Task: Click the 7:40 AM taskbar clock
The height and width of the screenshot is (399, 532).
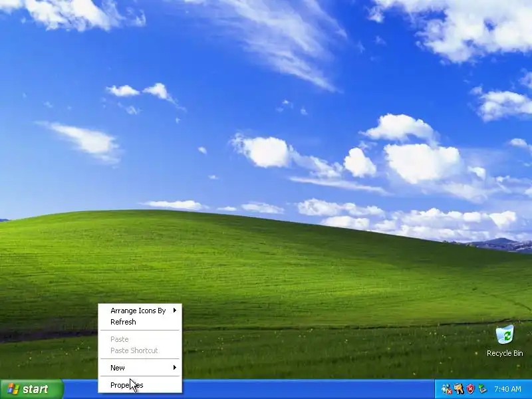Action: pos(507,389)
